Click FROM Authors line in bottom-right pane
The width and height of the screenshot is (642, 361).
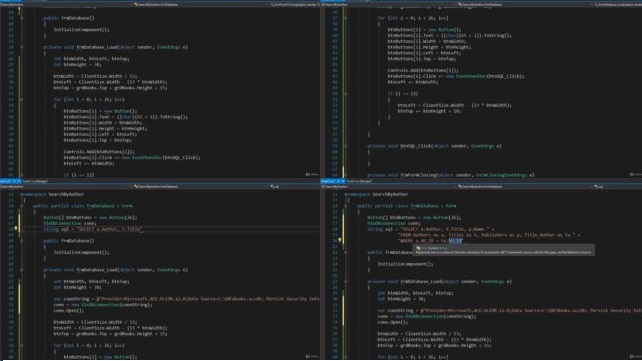[x=489, y=235]
